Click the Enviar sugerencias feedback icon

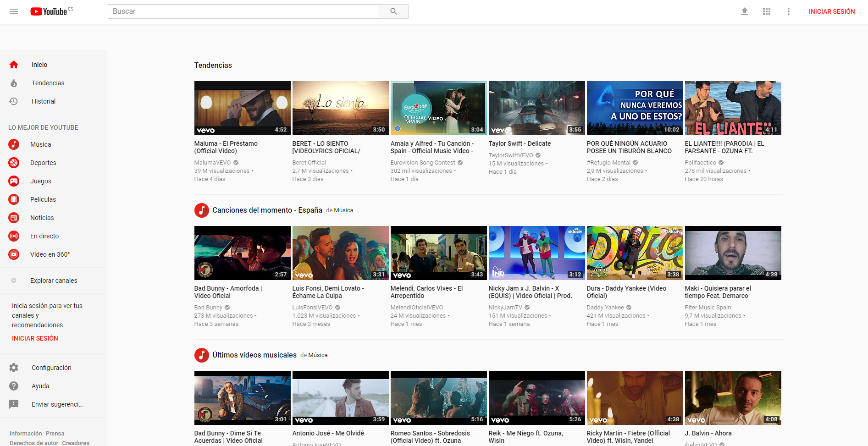click(14, 404)
